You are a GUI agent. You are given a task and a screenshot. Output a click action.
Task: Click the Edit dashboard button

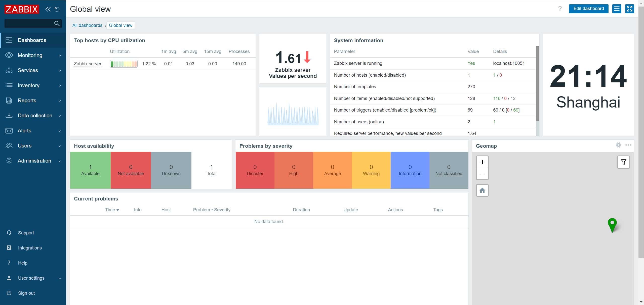coord(588,9)
